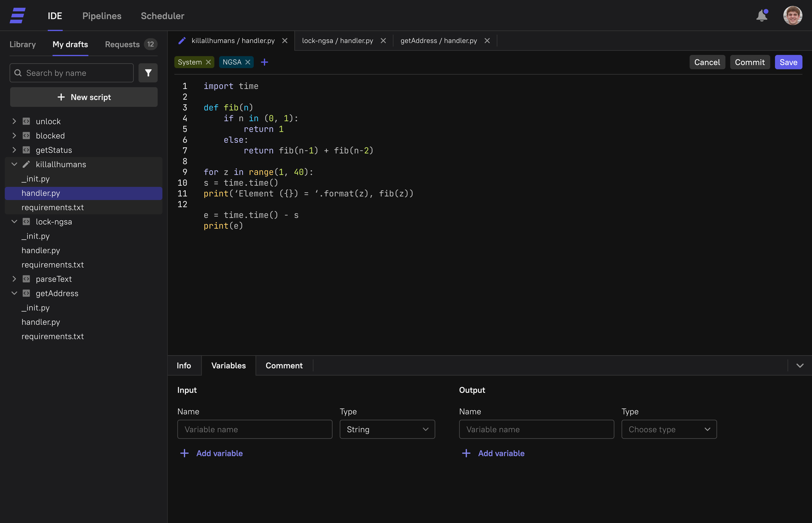Open the Input Type String dropdown
Viewport: 812px width, 523px height.
[387, 429]
